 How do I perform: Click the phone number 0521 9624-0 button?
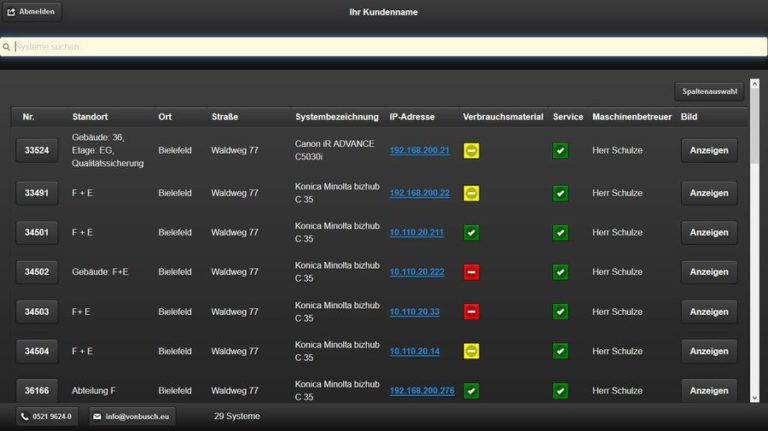(x=47, y=416)
